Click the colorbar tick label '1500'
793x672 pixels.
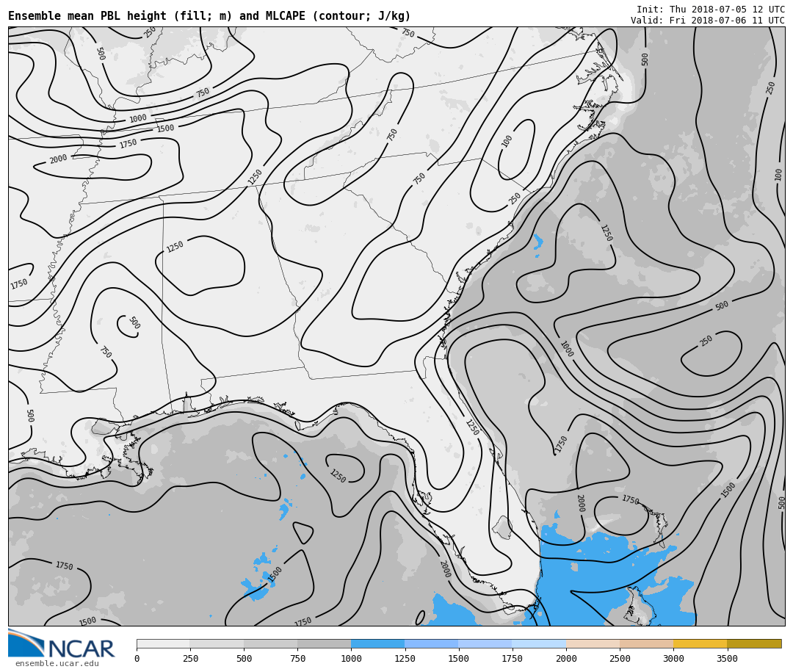click(x=459, y=658)
